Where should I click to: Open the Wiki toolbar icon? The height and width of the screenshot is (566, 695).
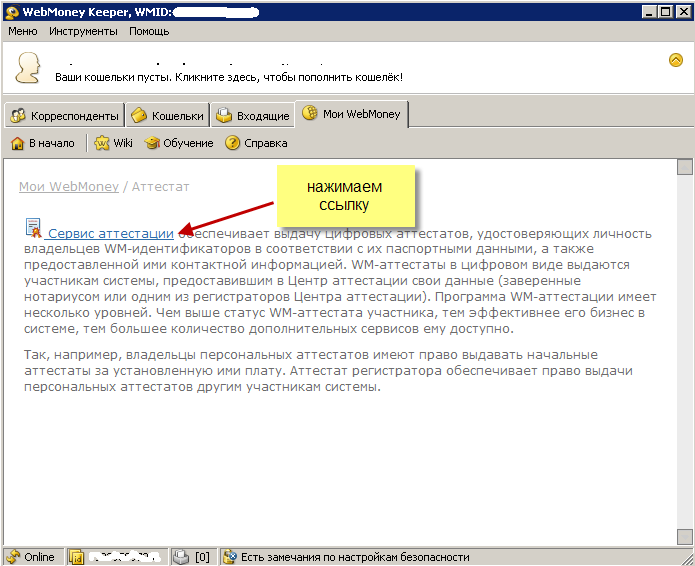pos(102,143)
